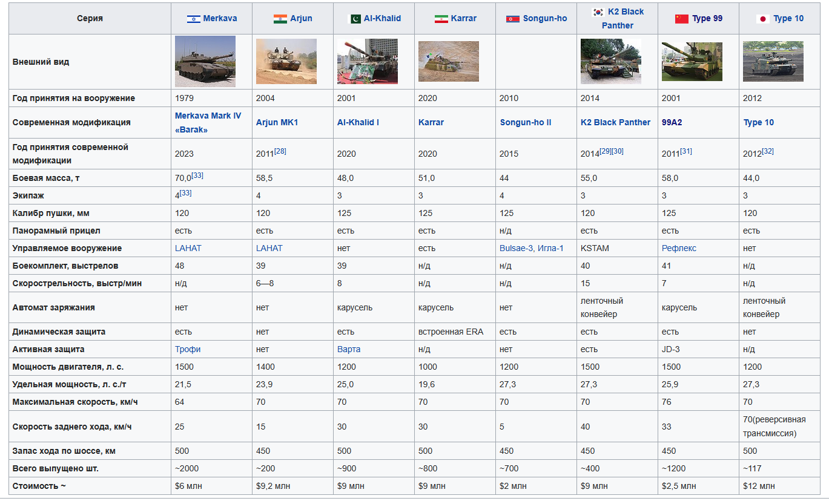829x504 pixels.
Task: Select the 'встроенная ERA' cell
Action: coord(455,332)
